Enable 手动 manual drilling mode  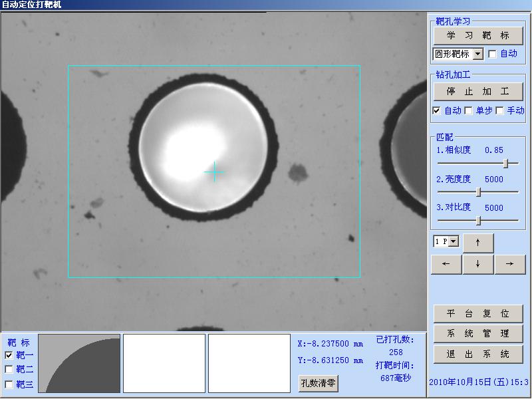500,111
